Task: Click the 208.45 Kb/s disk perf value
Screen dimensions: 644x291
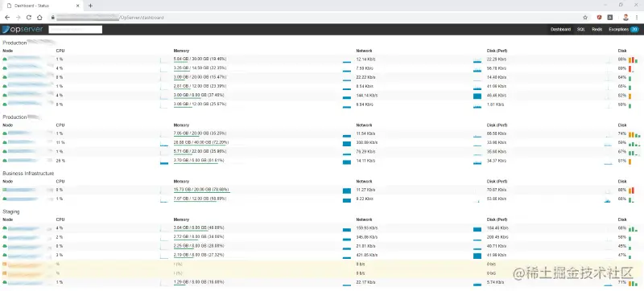Action: [x=497, y=237]
